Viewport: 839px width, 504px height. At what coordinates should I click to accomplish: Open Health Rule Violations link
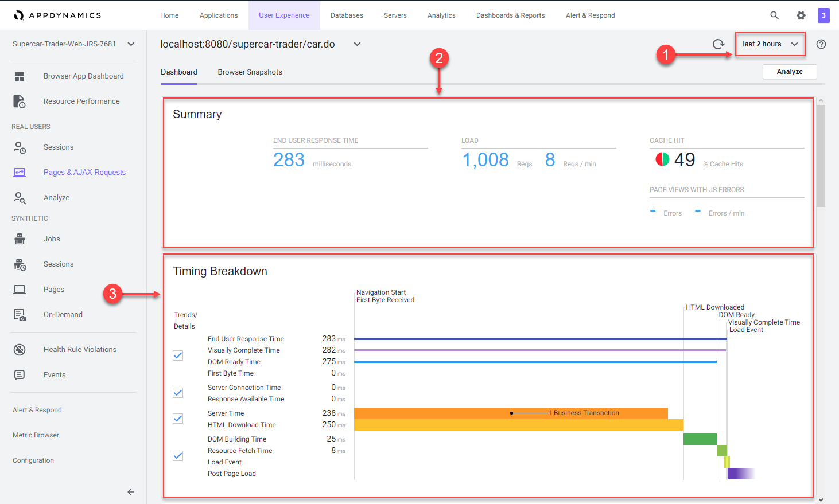coord(80,350)
